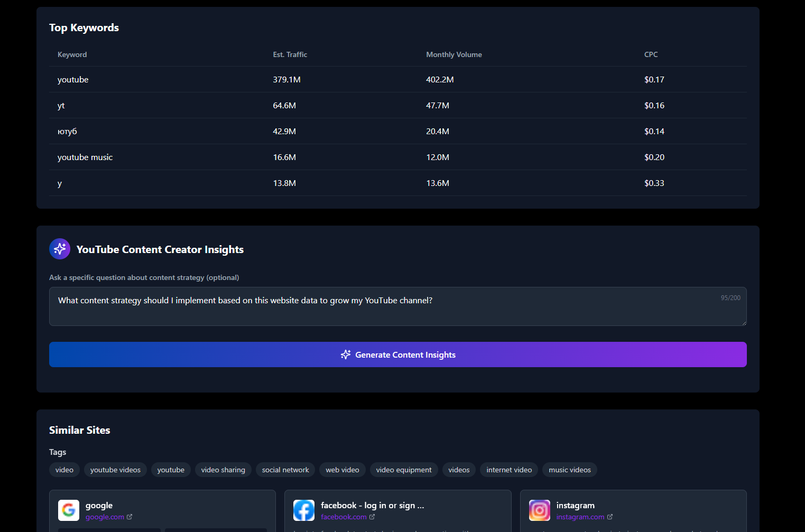Select the 'y' keyword cell

pos(60,183)
